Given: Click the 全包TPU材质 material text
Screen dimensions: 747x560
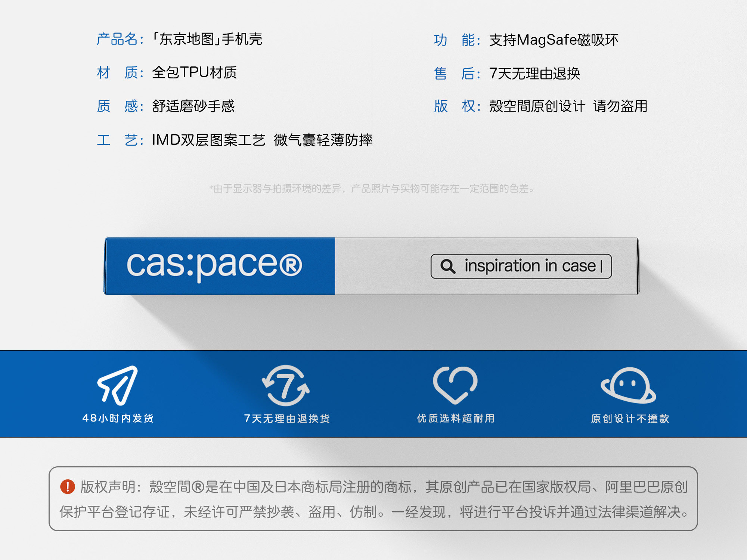Looking at the screenshot, I should click(194, 72).
